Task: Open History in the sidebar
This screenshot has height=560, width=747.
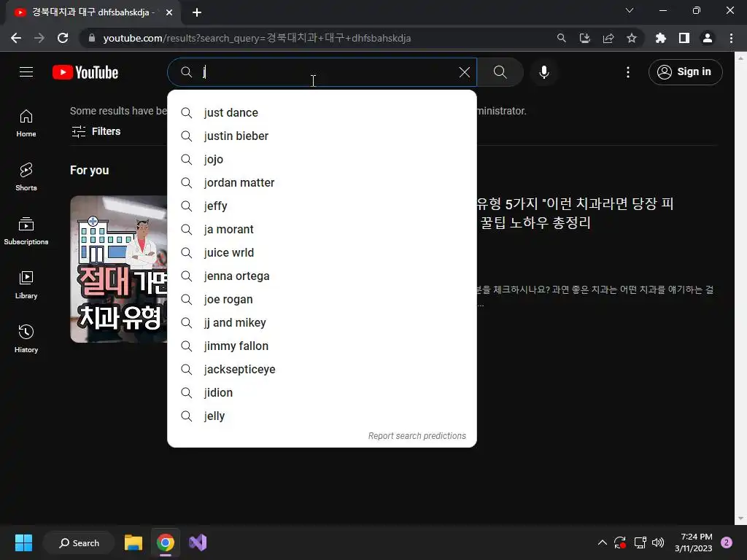Action: click(x=26, y=338)
